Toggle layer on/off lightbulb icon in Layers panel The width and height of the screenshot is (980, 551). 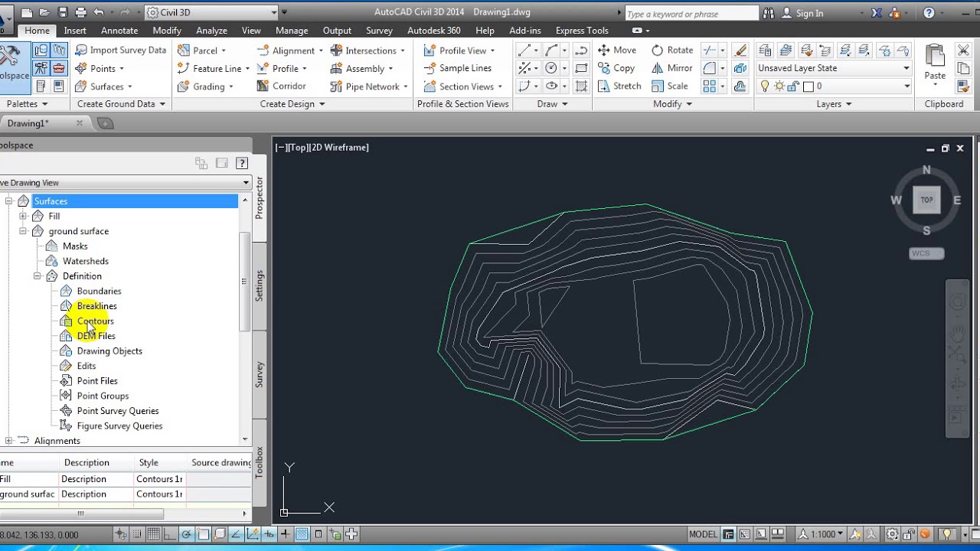pos(764,86)
